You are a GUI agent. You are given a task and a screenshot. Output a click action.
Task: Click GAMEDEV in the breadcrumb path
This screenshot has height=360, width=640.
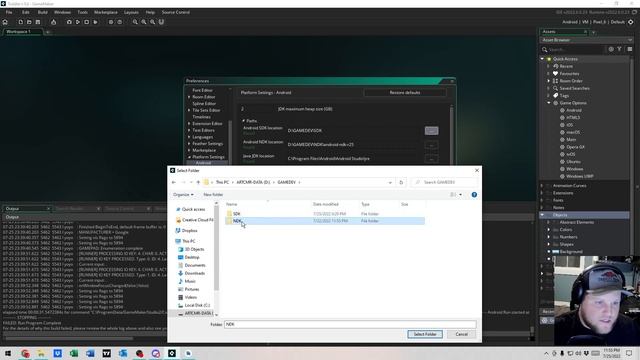[287, 182]
